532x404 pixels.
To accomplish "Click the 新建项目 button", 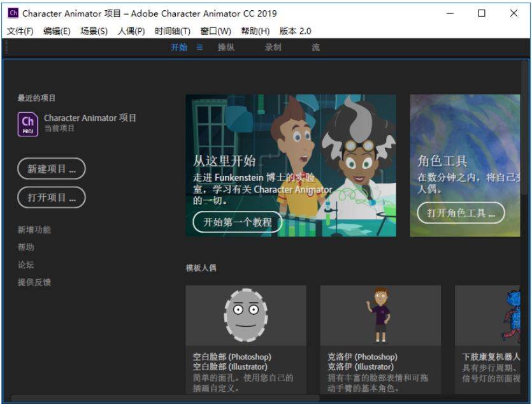I will coord(52,169).
